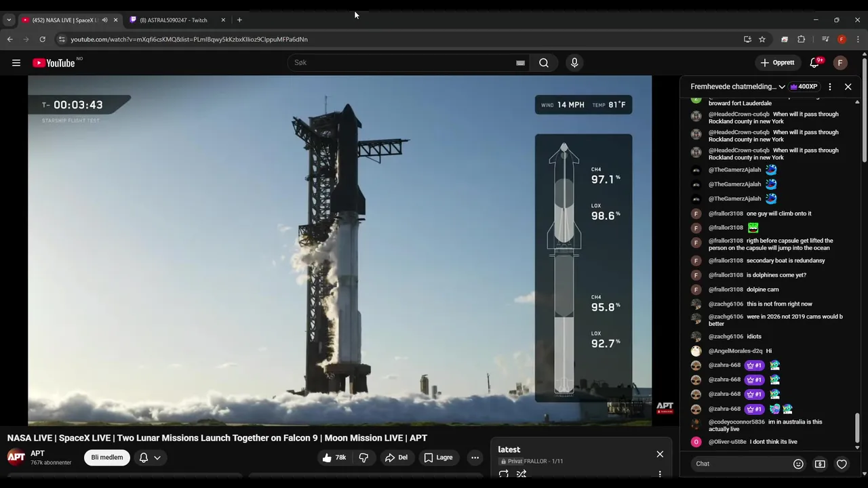Screen dimensions: 868x488
Task: Close the live chat panel
Action: pos(848,87)
